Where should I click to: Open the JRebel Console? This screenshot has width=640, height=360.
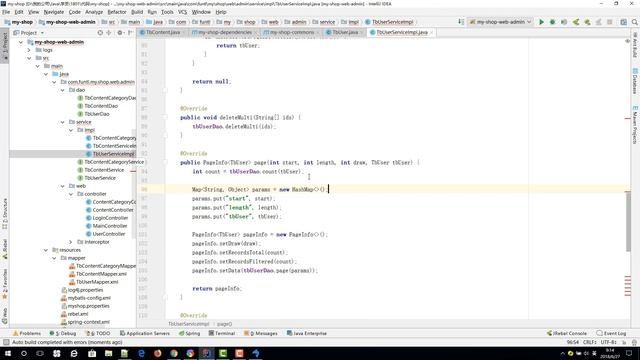pyautogui.click(x=567, y=333)
